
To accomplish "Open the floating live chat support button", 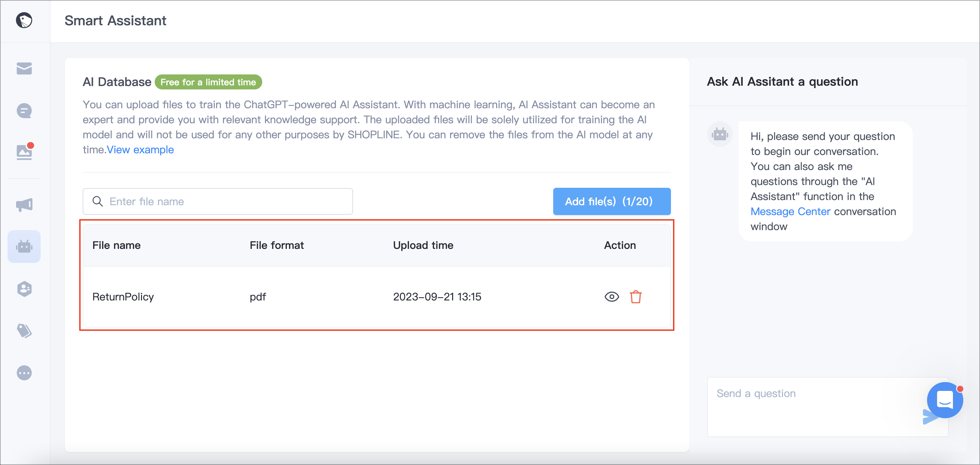I will coord(944,400).
